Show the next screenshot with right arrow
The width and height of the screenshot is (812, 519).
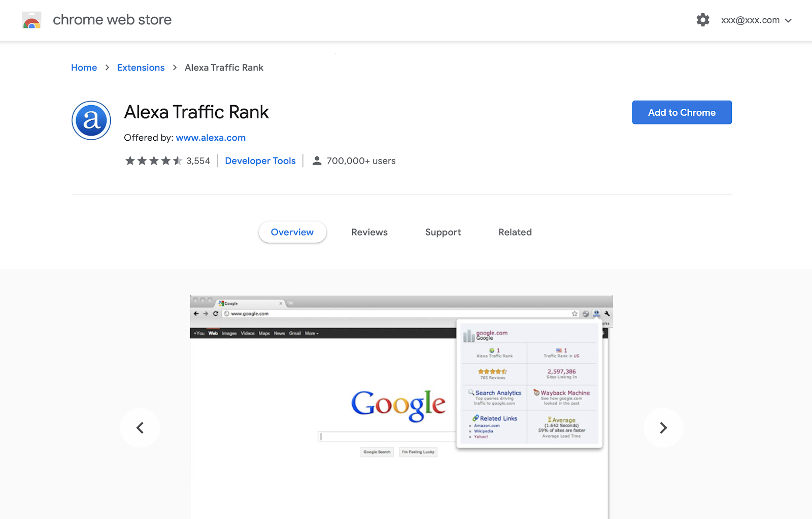coord(663,428)
